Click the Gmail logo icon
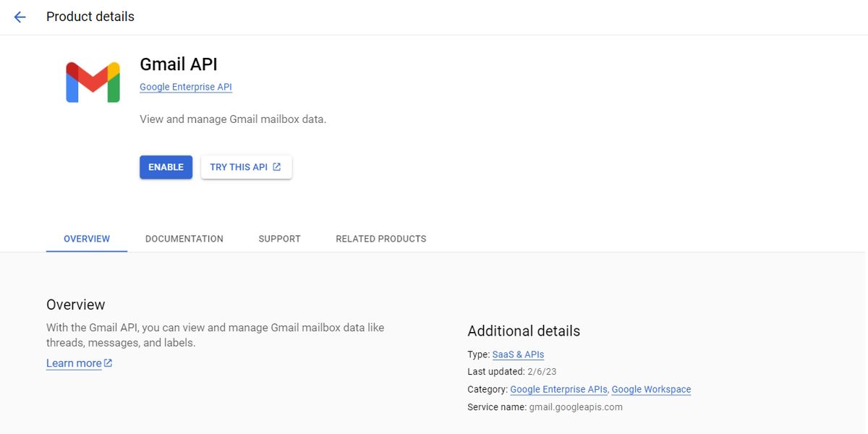Screen dimensions: 868x434 pos(93,82)
